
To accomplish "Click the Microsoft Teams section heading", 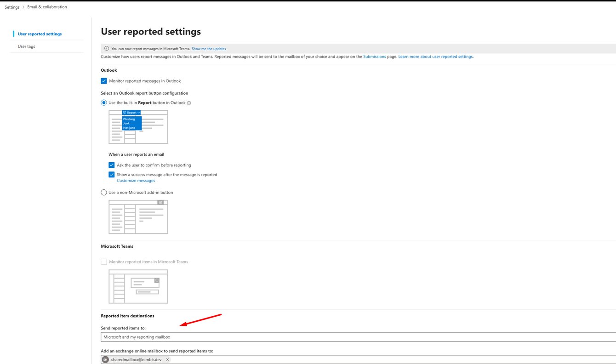I will (117, 246).
